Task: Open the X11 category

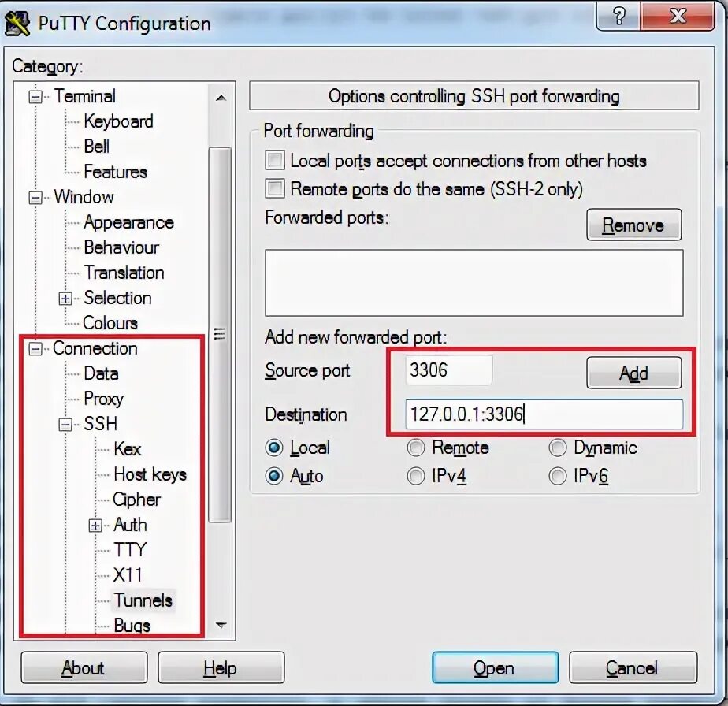Action: (128, 575)
